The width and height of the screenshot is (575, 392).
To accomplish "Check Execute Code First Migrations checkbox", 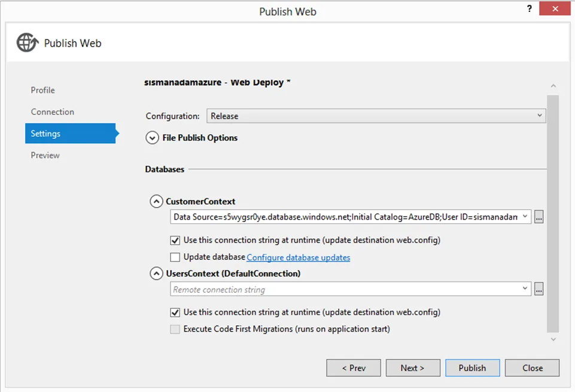I will (x=175, y=329).
